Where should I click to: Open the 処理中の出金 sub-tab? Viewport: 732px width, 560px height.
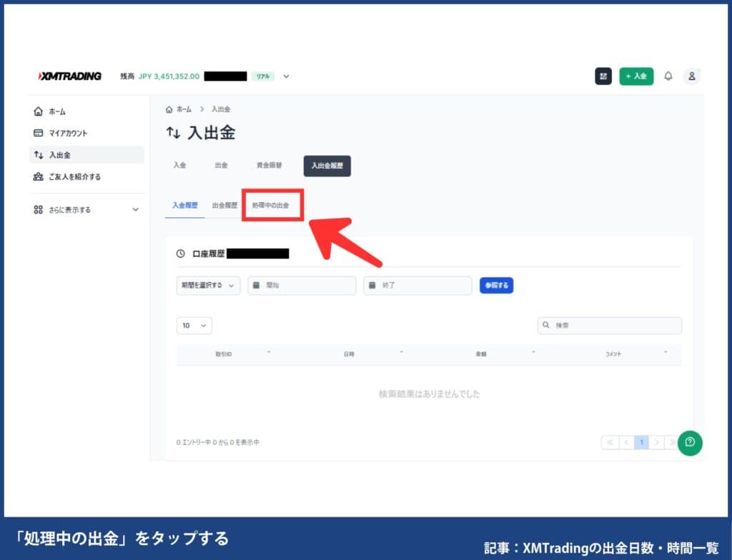pos(270,205)
